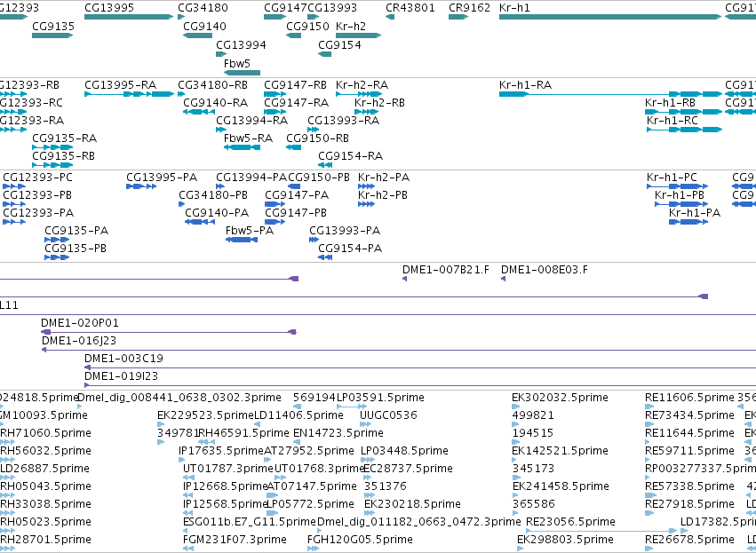Image resolution: width=756 pixels, height=553 pixels.
Task: Select the CG9135-PA CDS glyph
Action: pos(57,240)
